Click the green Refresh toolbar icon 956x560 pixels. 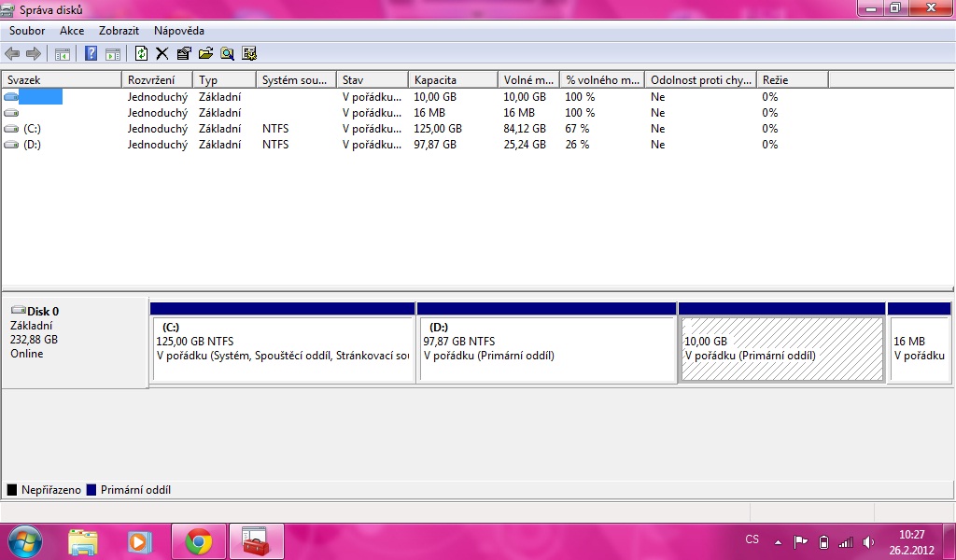(x=142, y=53)
